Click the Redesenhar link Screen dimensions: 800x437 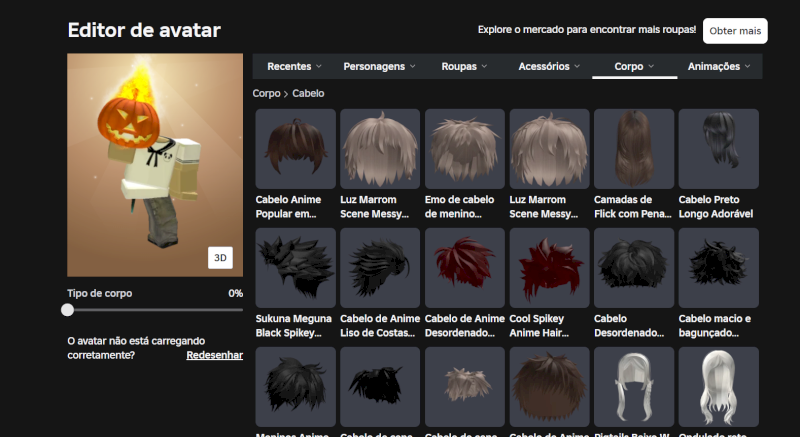[x=214, y=355]
